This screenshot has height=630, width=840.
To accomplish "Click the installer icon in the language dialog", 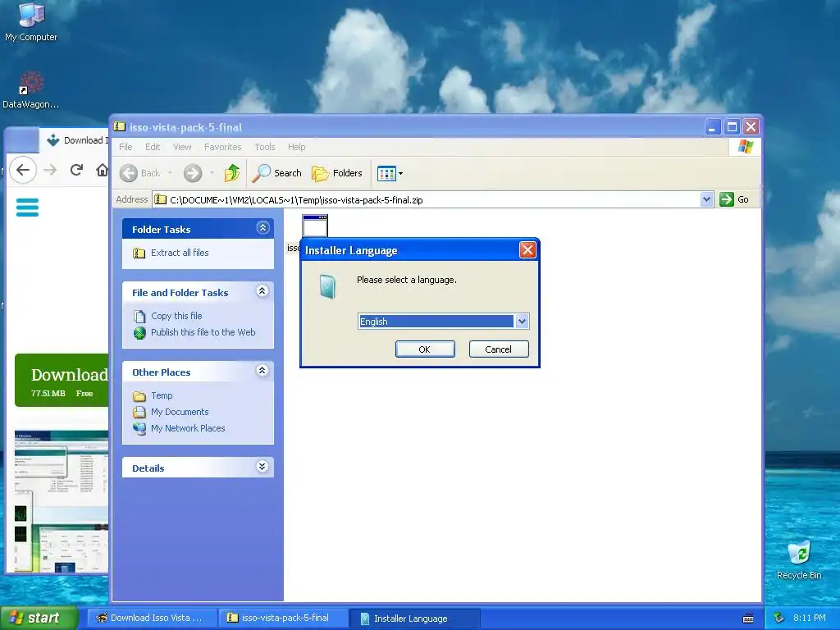I will point(327,286).
